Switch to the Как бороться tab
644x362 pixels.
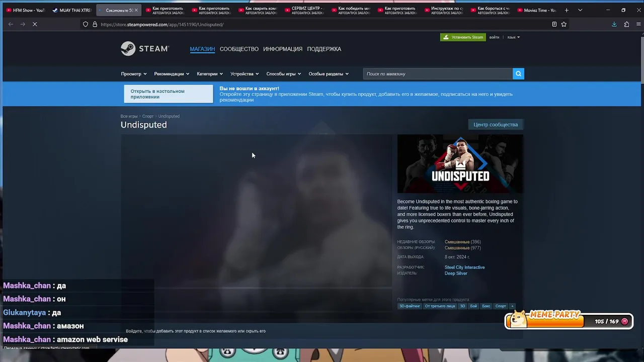(x=490, y=10)
